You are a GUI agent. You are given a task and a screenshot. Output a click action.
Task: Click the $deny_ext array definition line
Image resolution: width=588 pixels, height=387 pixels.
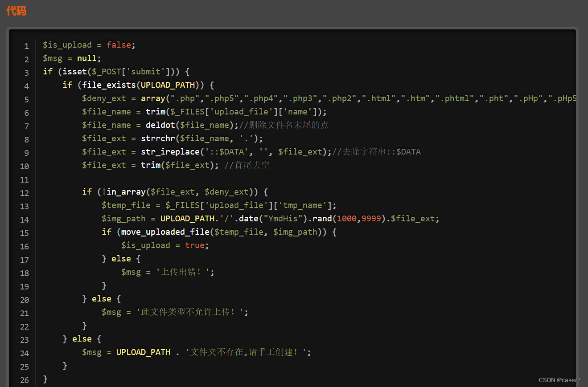pos(329,98)
